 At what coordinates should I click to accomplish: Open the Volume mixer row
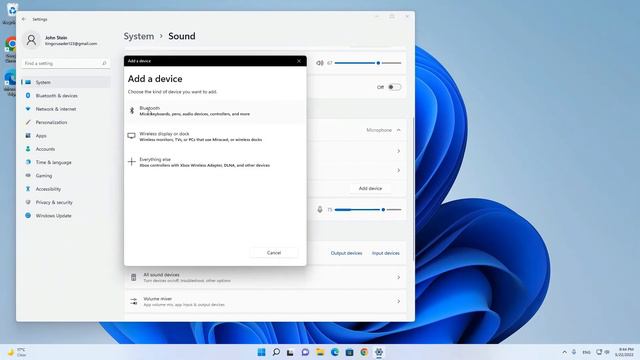coord(266,302)
